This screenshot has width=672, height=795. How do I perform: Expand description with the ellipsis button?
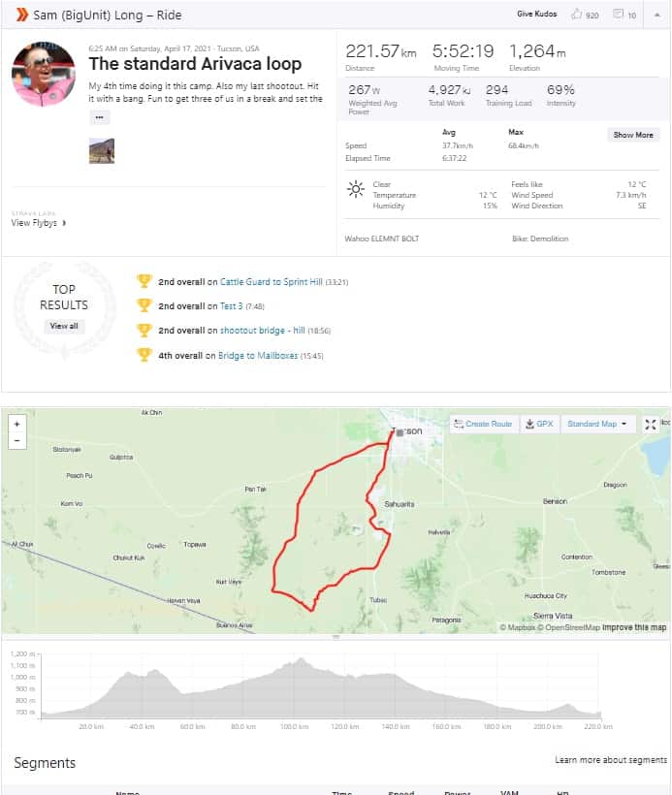(x=100, y=117)
